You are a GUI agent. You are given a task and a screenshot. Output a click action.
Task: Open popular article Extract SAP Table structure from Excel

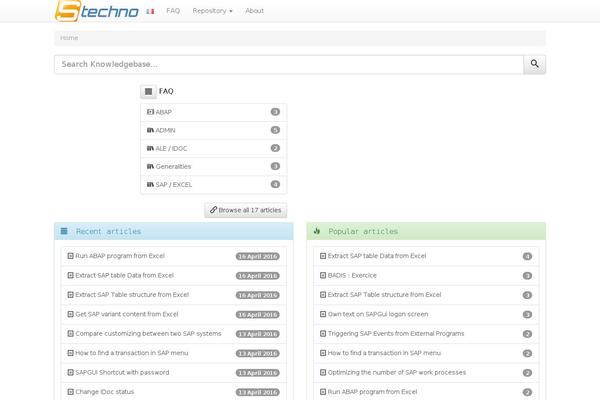tap(385, 295)
